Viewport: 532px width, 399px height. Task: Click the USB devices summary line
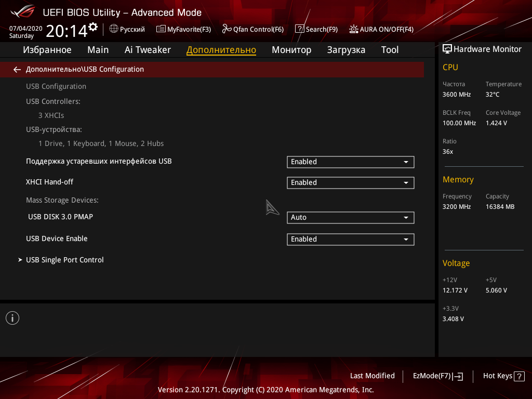(101, 143)
